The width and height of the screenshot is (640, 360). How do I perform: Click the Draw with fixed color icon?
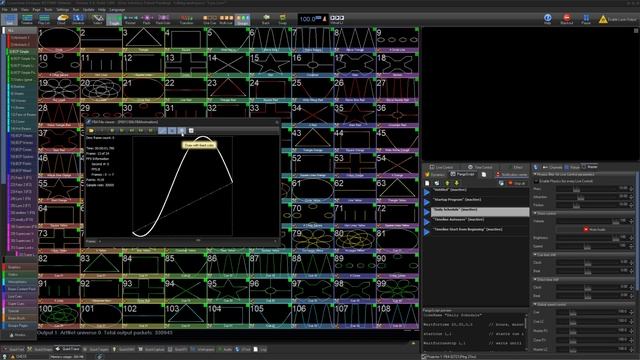point(182,131)
